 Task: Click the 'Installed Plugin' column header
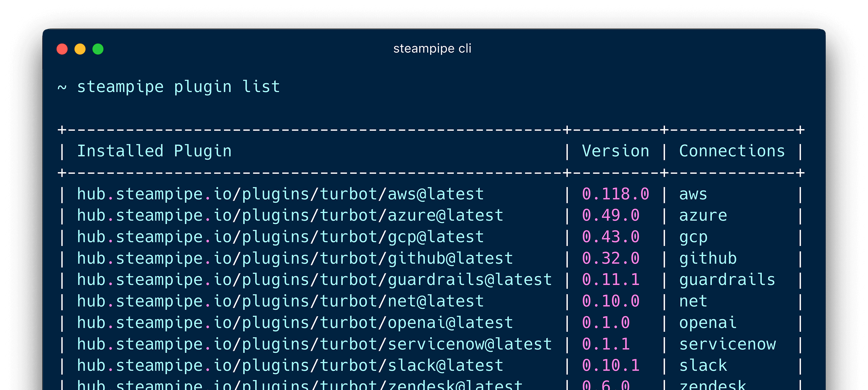(x=154, y=151)
